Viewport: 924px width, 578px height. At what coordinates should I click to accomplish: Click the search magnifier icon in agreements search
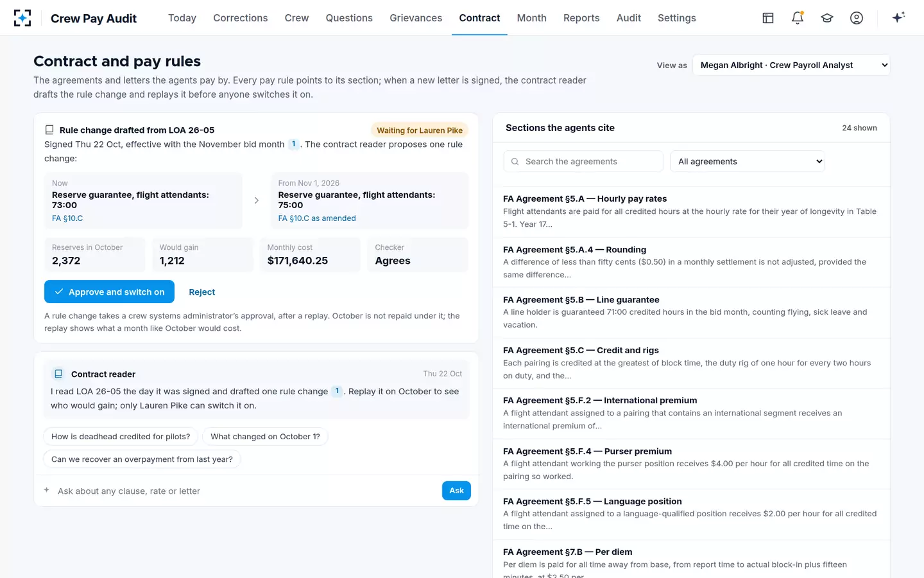(x=515, y=162)
